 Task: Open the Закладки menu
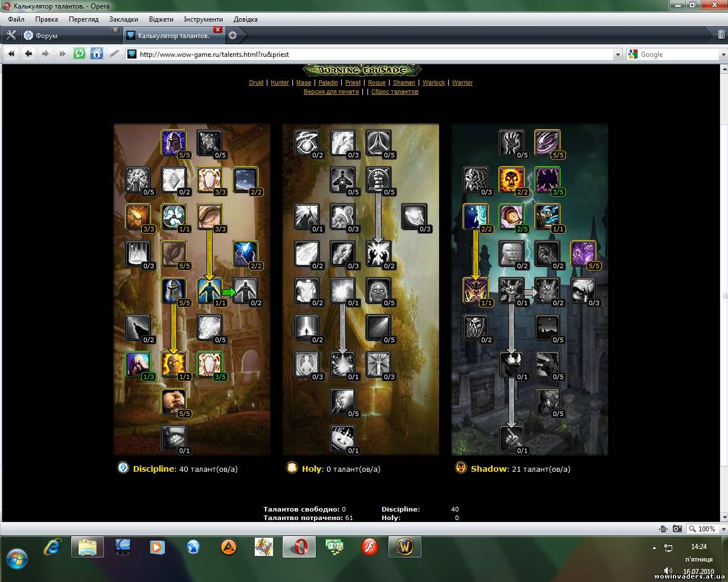[123, 19]
